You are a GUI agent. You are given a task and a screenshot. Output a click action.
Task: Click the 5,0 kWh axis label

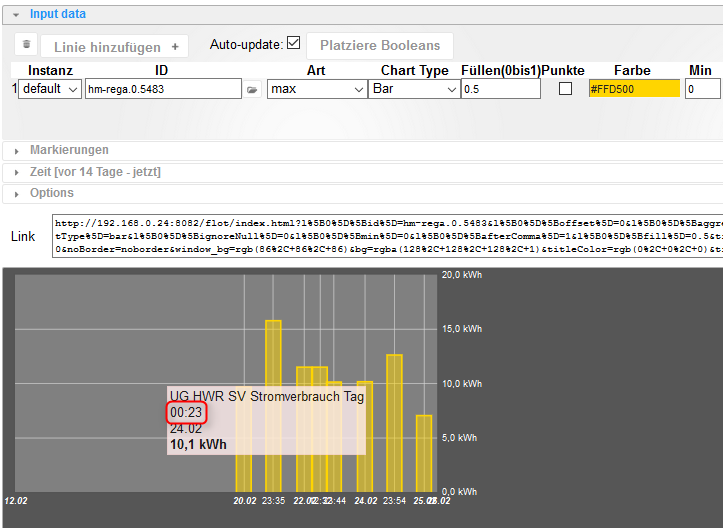pos(459,438)
